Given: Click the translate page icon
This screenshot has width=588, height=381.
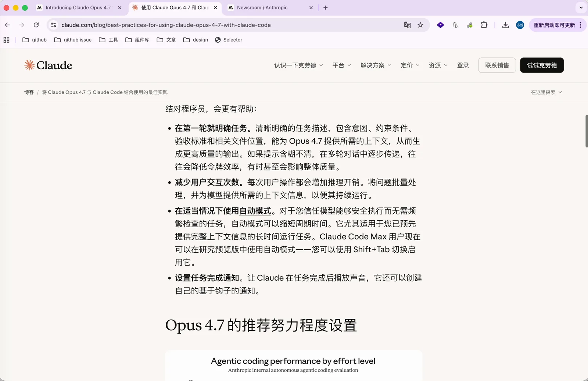Looking at the screenshot, I should (407, 25).
